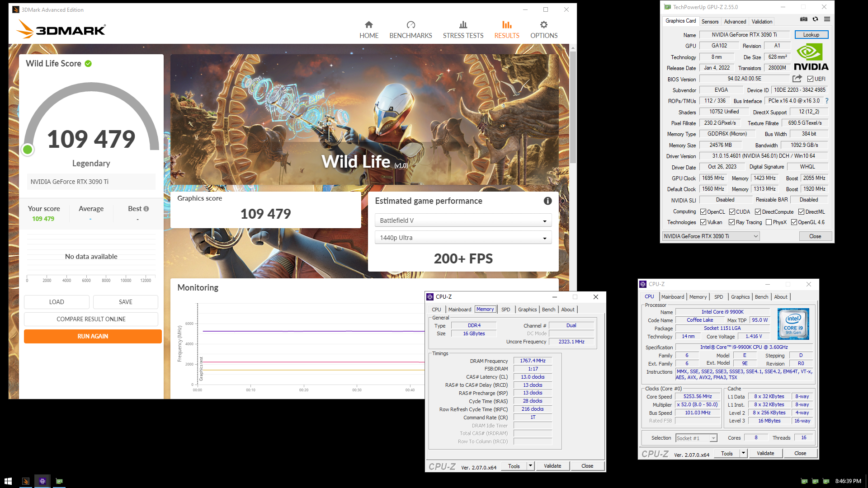Toggle the CUDA checkbox
The height and width of the screenshot is (488, 868).
732,212
